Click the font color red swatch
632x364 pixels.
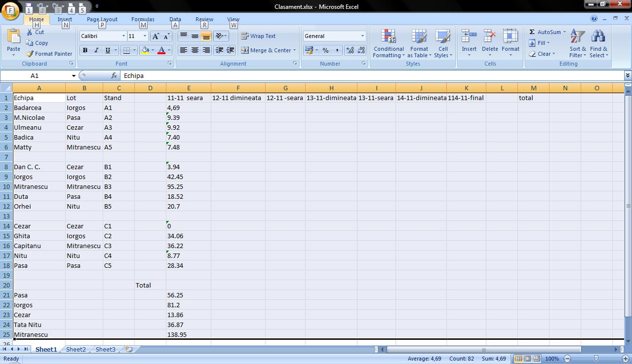click(161, 50)
